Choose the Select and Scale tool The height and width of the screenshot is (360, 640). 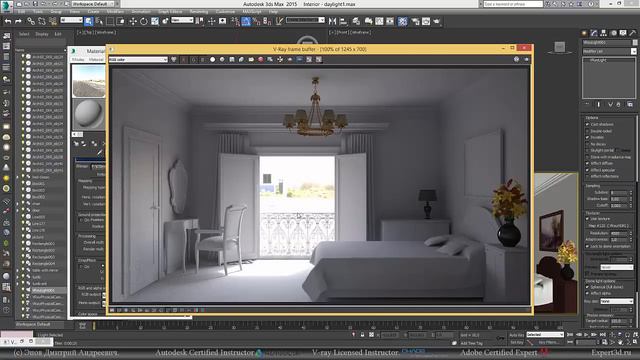[x=155, y=21]
